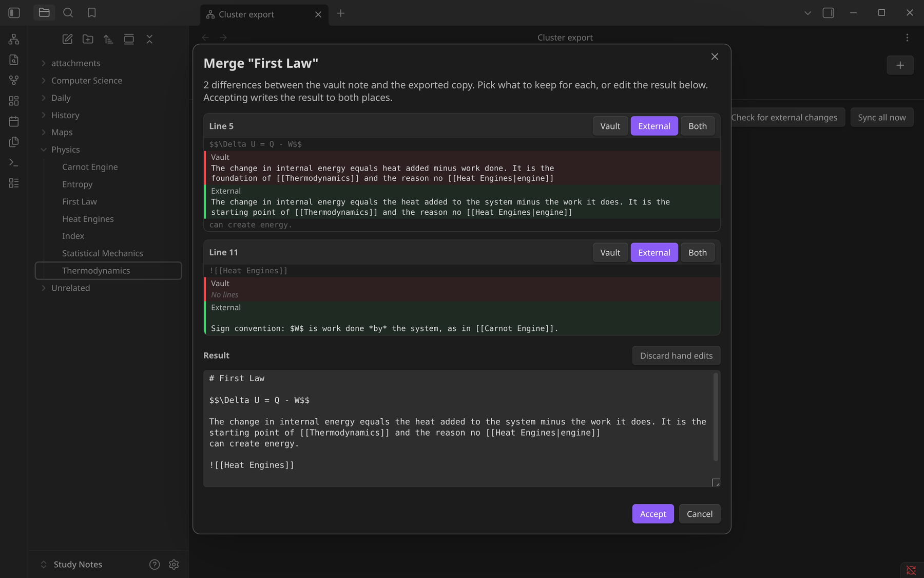Screen dimensions: 924x578
Task: Cancel the merge dialog
Action: point(699,514)
